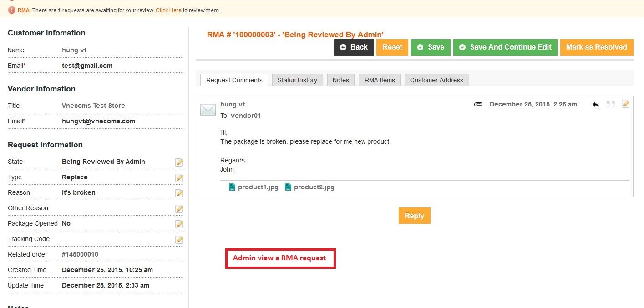Open the Request Comments tab
644x308 pixels.
tap(234, 80)
